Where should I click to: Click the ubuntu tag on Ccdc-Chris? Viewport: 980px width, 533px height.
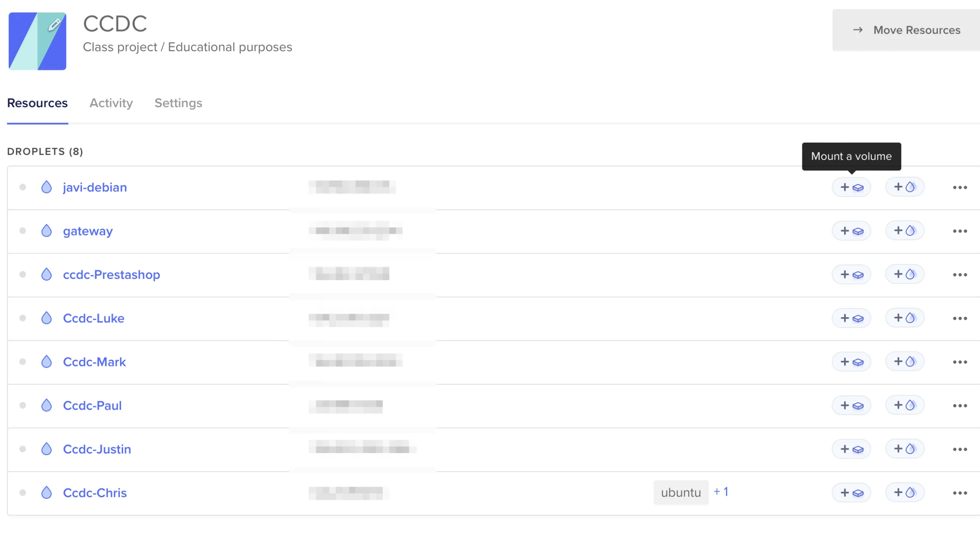pyautogui.click(x=680, y=493)
